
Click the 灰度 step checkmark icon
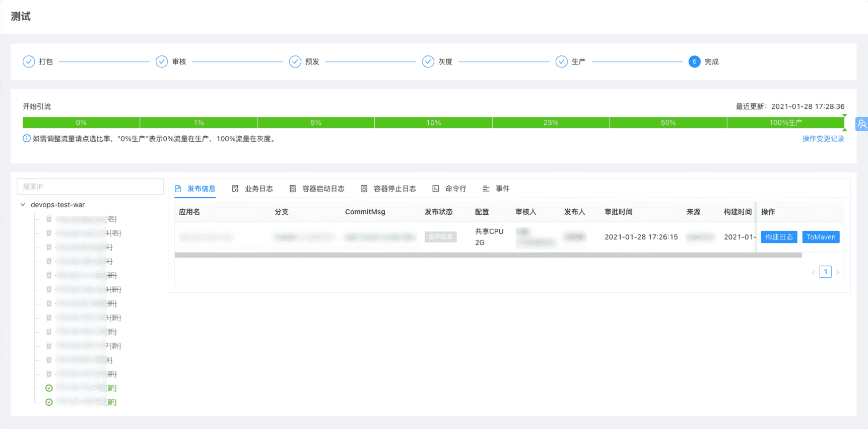(428, 62)
